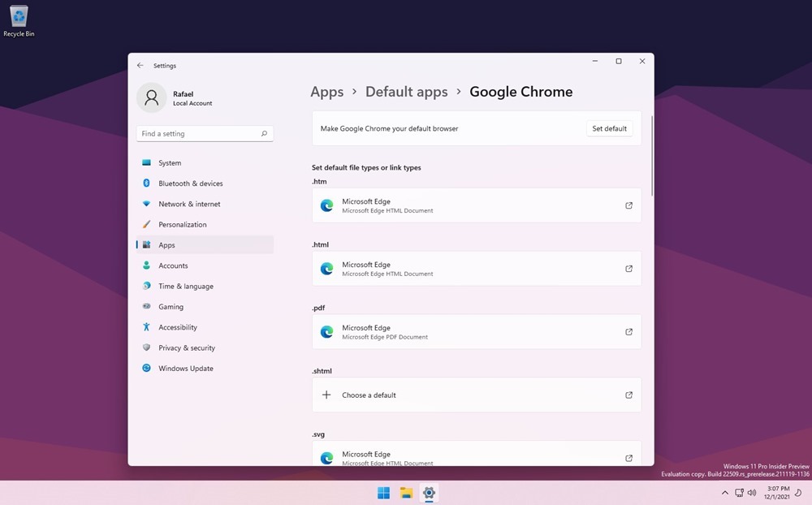Screen dimensions: 812x505
Task: Click the Bluetooth & devices icon
Action: pyautogui.click(x=146, y=183)
